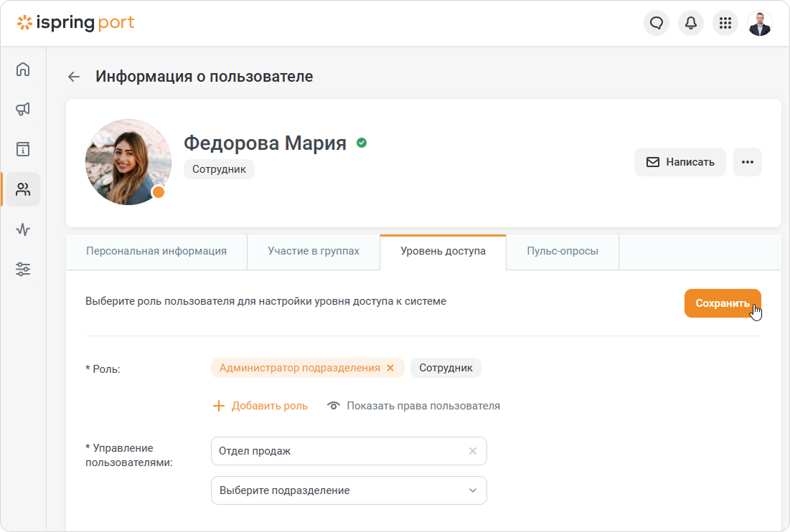The image size is (790, 532).
Task: Click the orange status dot on photo
Action: (x=159, y=192)
